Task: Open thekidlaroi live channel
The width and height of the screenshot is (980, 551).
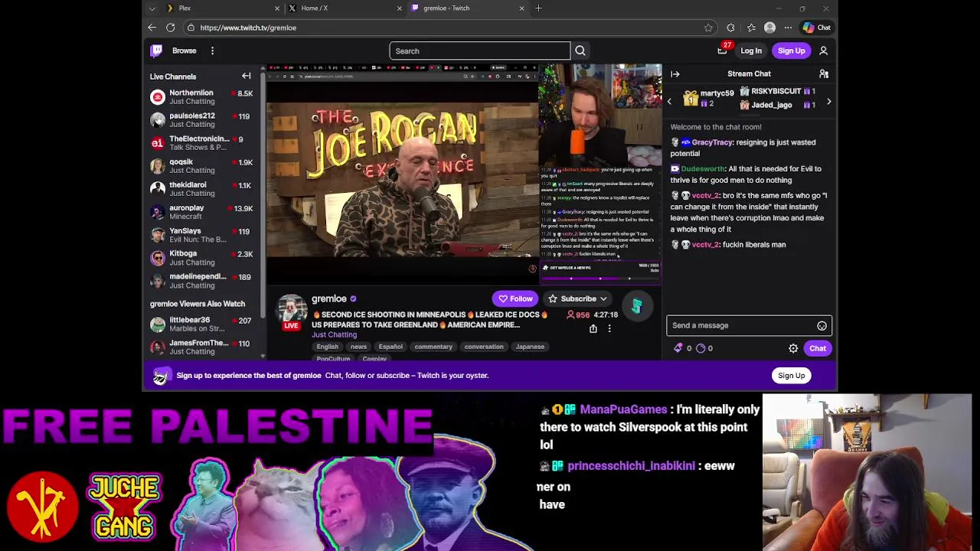Action: (x=201, y=189)
